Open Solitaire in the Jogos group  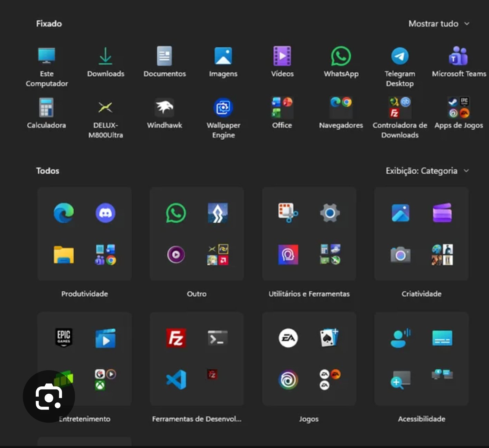[x=330, y=338]
